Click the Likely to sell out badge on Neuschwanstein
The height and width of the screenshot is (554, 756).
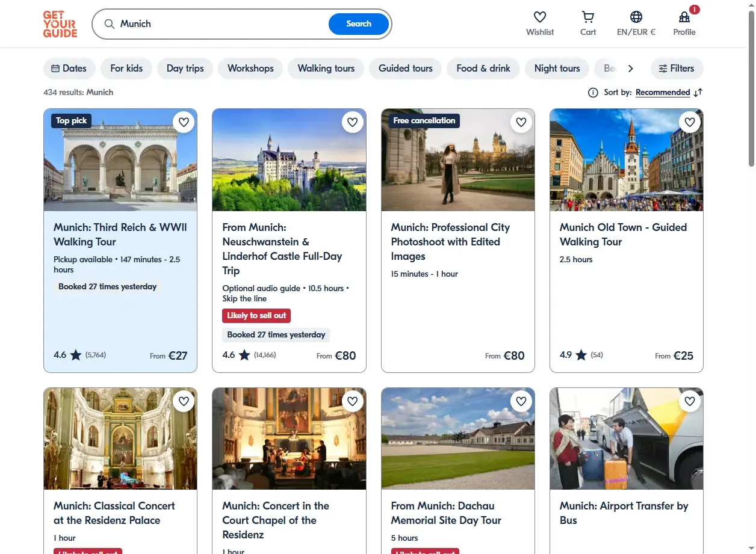coord(256,316)
